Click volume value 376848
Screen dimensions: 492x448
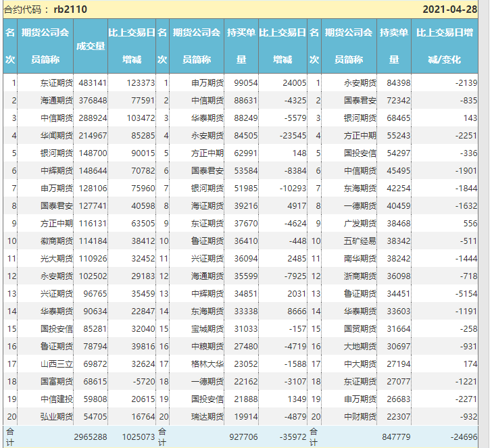coord(93,101)
